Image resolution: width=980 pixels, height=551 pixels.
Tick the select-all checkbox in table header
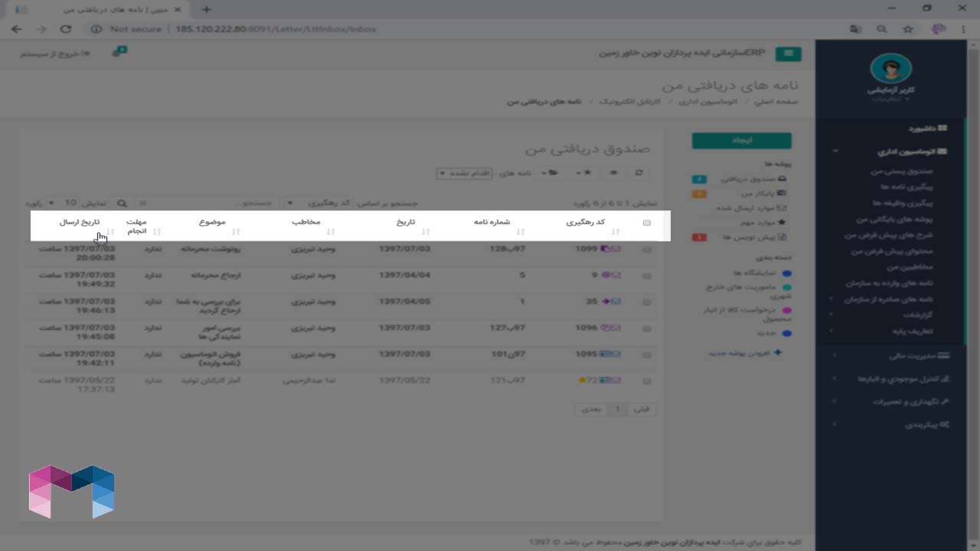pos(647,223)
